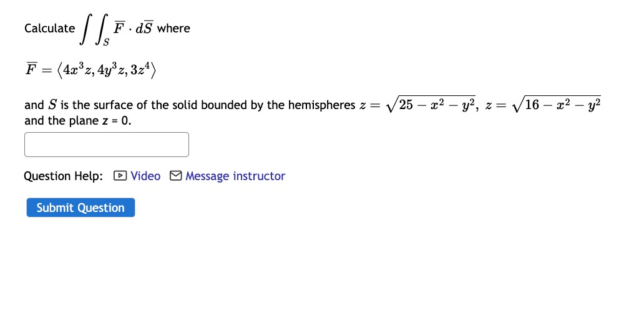Open the Video help link

click(x=145, y=176)
